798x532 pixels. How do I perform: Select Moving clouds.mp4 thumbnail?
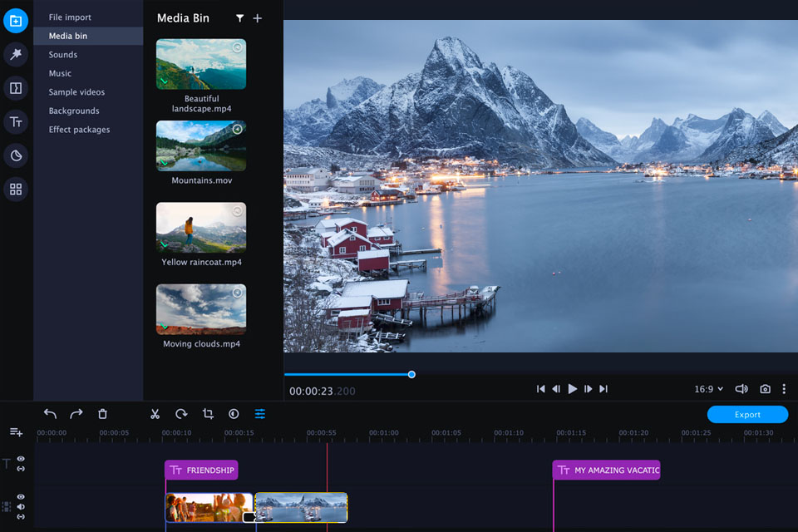[201, 309]
